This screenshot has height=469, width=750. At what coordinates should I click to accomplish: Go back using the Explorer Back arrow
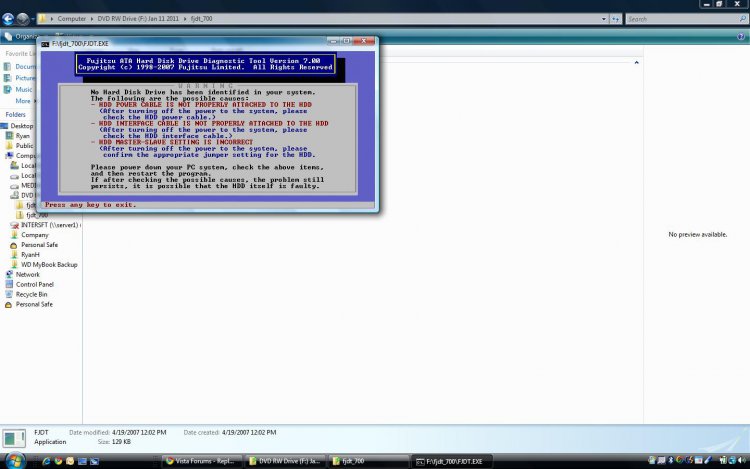(8, 19)
